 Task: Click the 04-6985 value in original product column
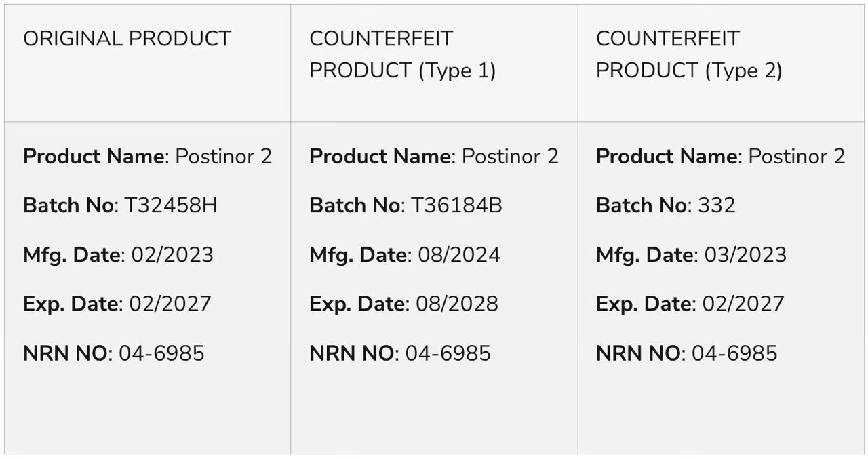[x=161, y=353]
